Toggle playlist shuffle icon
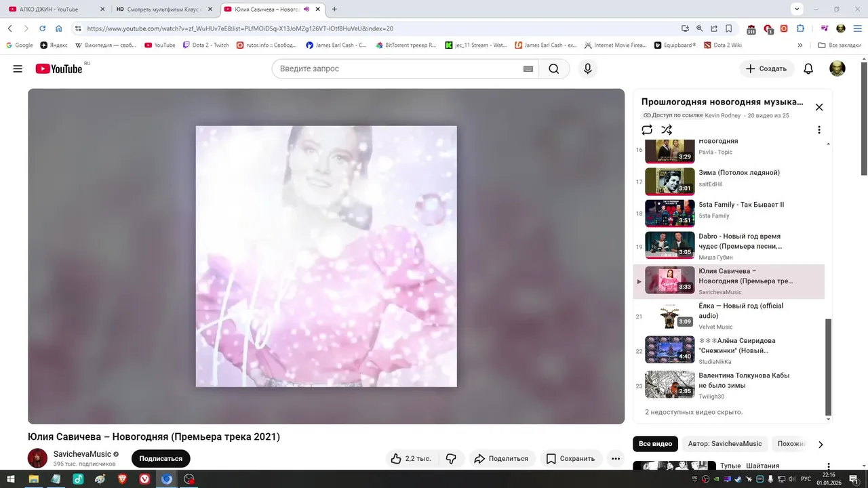Image resolution: width=868 pixels, height=488 pixels. pyautogui.click(x=667, y=129)
